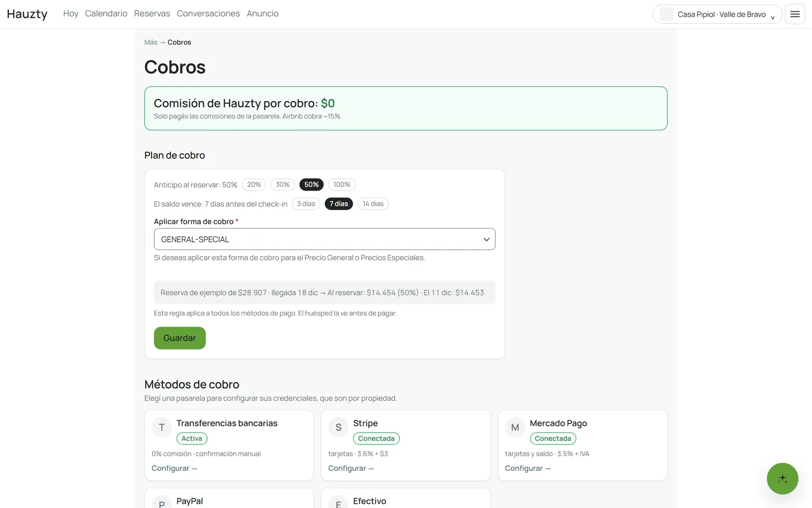Click Configurar link for Stripe
812x508 pixels.
351,468
